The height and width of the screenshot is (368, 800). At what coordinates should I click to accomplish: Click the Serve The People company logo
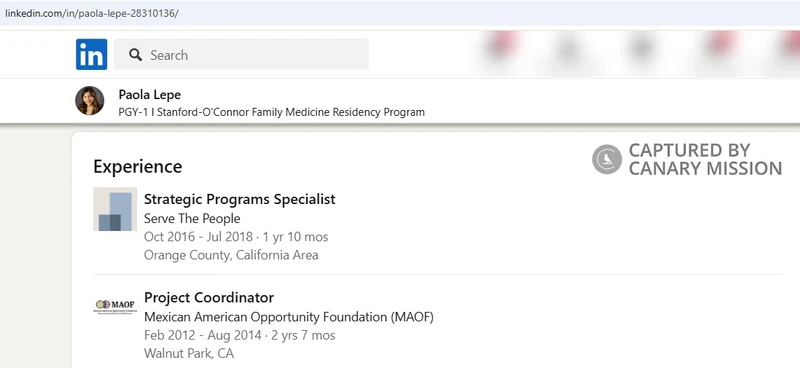point(115,209)
